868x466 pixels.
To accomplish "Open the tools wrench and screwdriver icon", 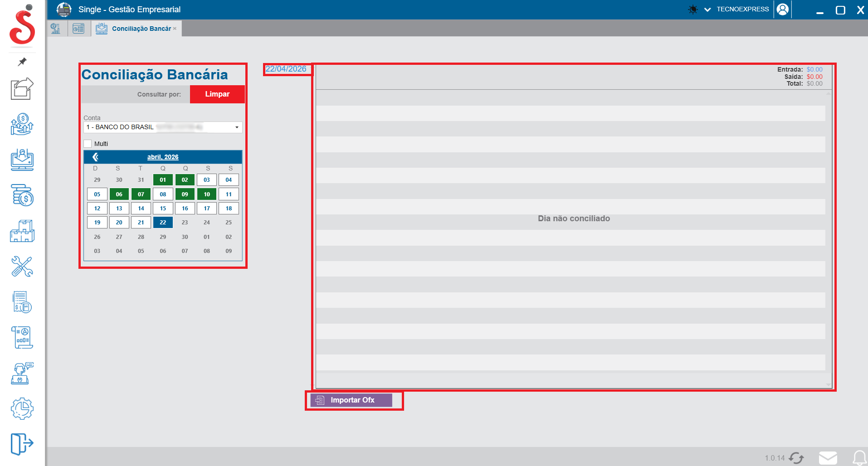I will [22, 267].
